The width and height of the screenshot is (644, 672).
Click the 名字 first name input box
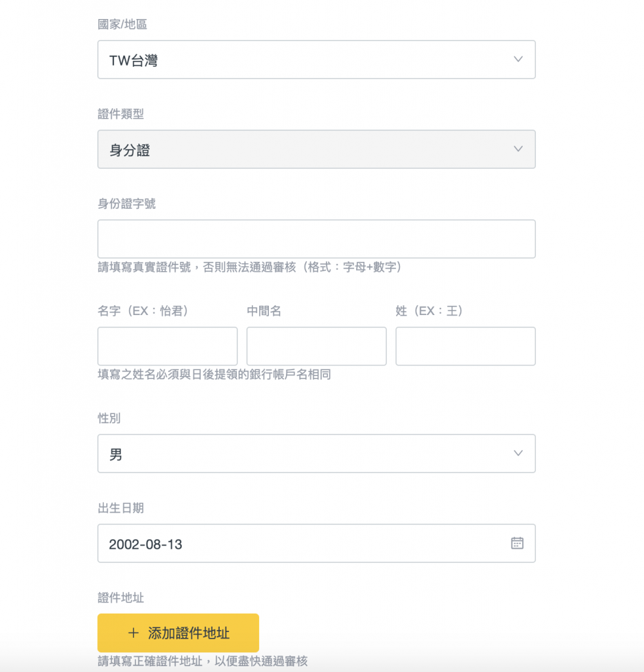tap(167, 346)
